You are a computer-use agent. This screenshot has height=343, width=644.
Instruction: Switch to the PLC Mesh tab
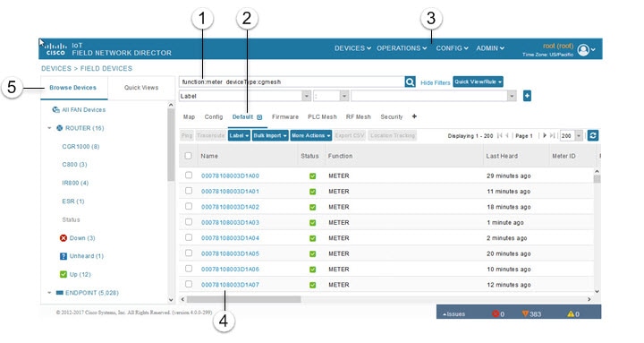[322, 116]
